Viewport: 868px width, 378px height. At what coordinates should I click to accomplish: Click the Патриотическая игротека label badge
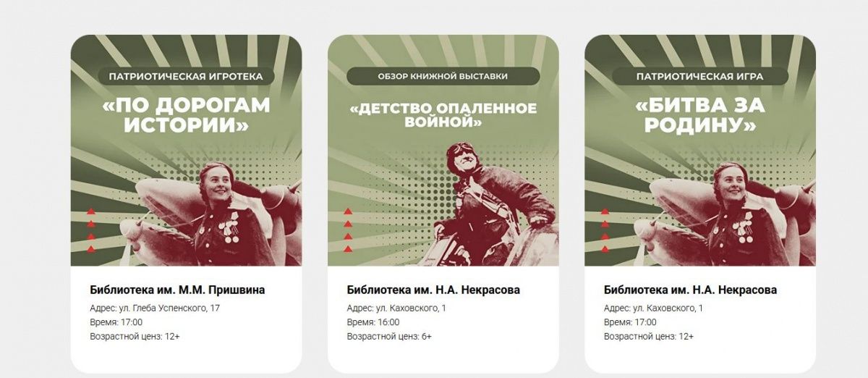[186, 76]
